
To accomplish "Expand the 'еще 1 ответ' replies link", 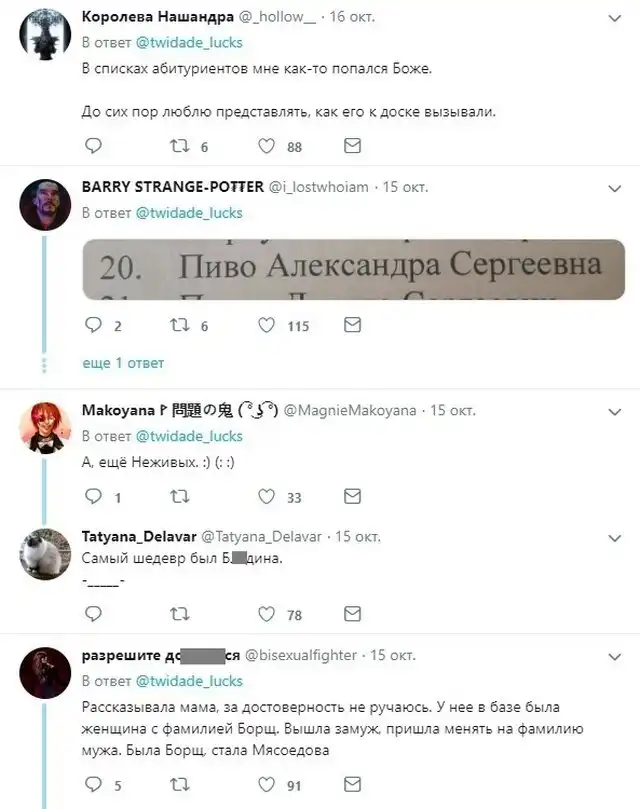I will [x=123, y=363].
